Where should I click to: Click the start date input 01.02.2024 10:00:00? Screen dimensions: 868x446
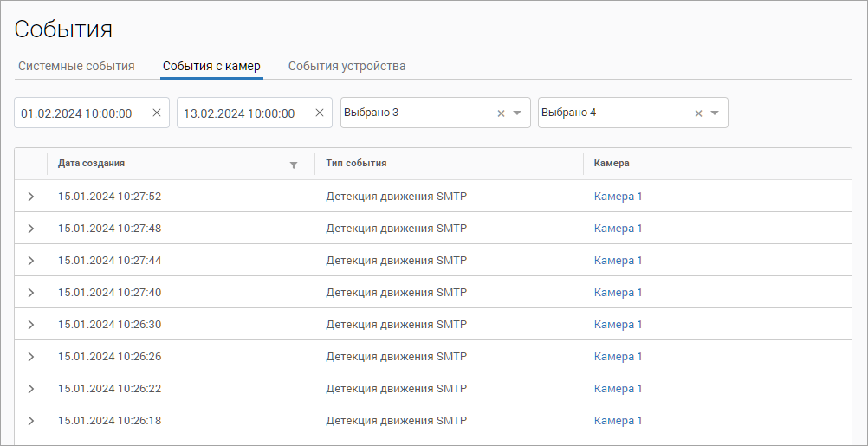tap(78, 113)
